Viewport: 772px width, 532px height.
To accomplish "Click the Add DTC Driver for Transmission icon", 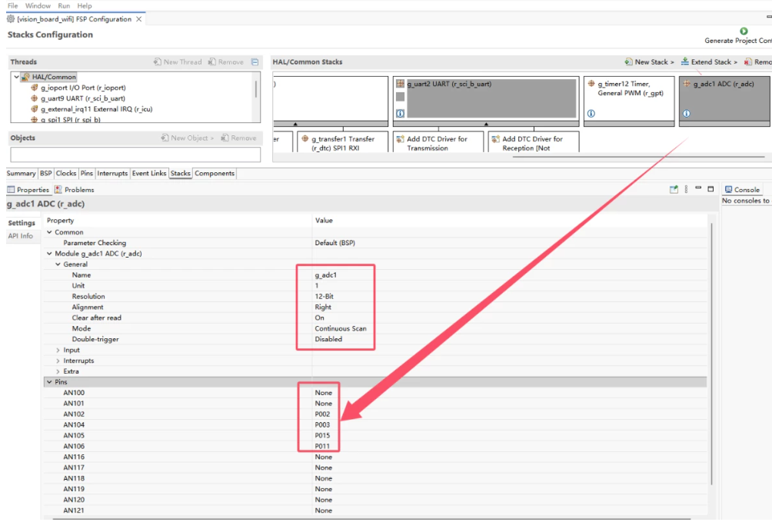I will (x=401, y=139).
